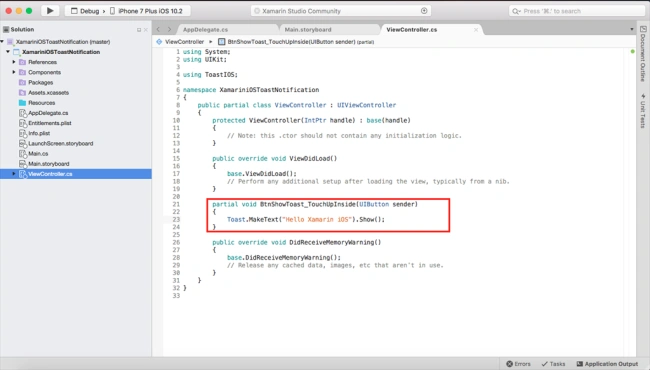This screenshot has width=650, height=370.
Task: Navigate back with the left arrow
Action: (158, 29)
